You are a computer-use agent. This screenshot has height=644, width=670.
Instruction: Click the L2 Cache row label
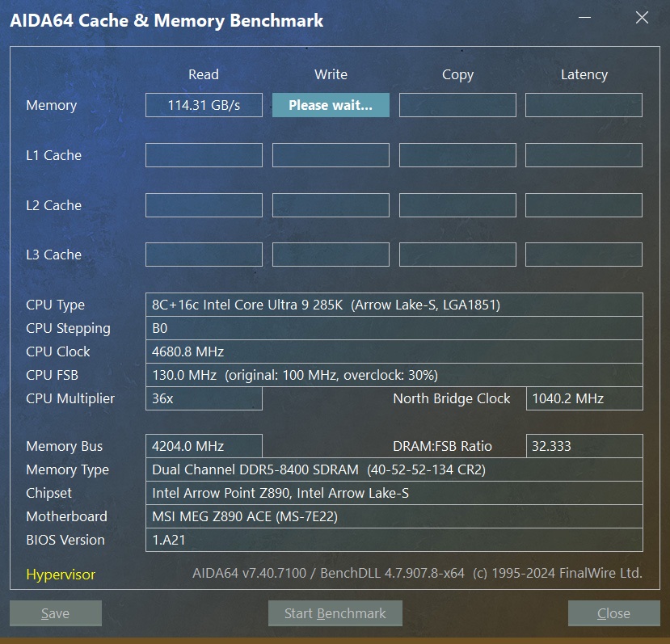(x=54, y=205)
